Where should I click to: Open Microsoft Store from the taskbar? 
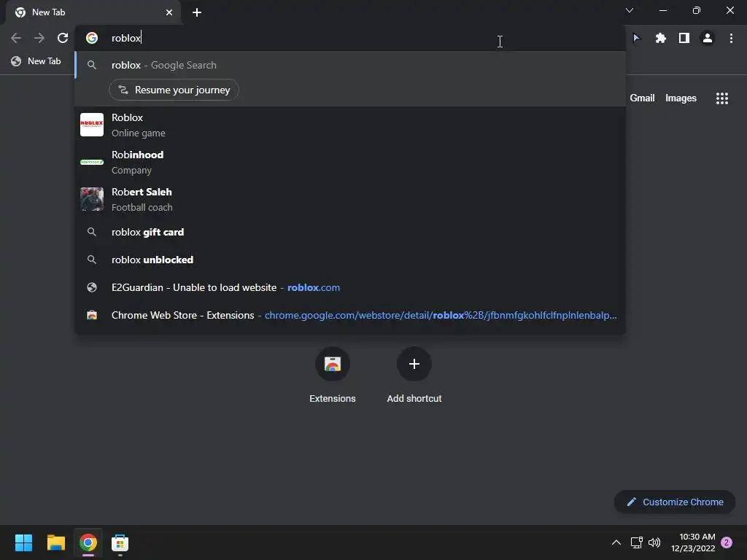[x=120, y=542]
